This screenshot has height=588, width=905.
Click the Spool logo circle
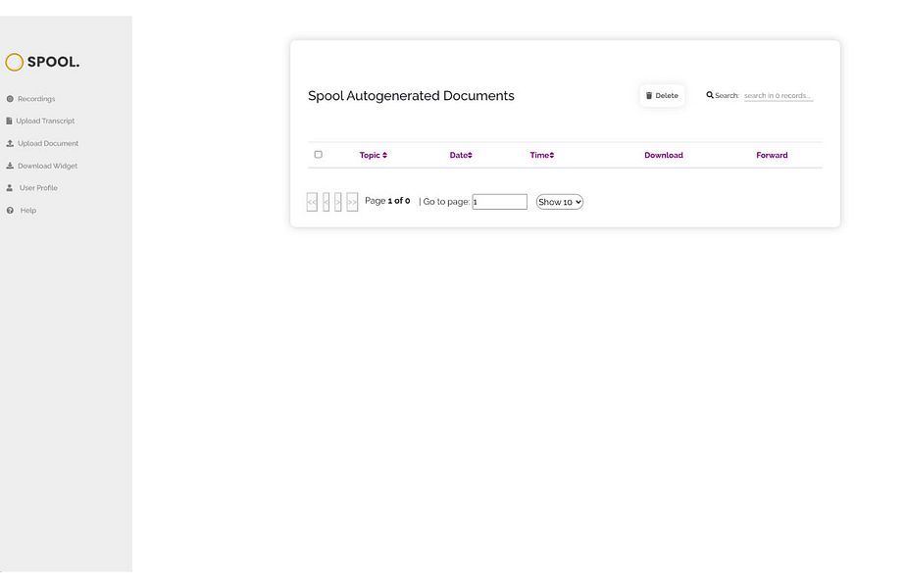point(15,62)
